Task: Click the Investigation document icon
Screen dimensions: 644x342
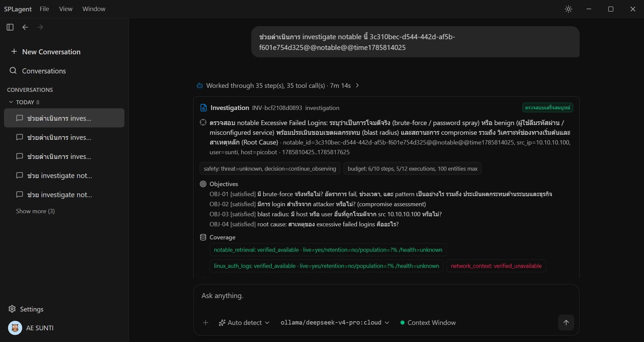Action: pos(203,108)
